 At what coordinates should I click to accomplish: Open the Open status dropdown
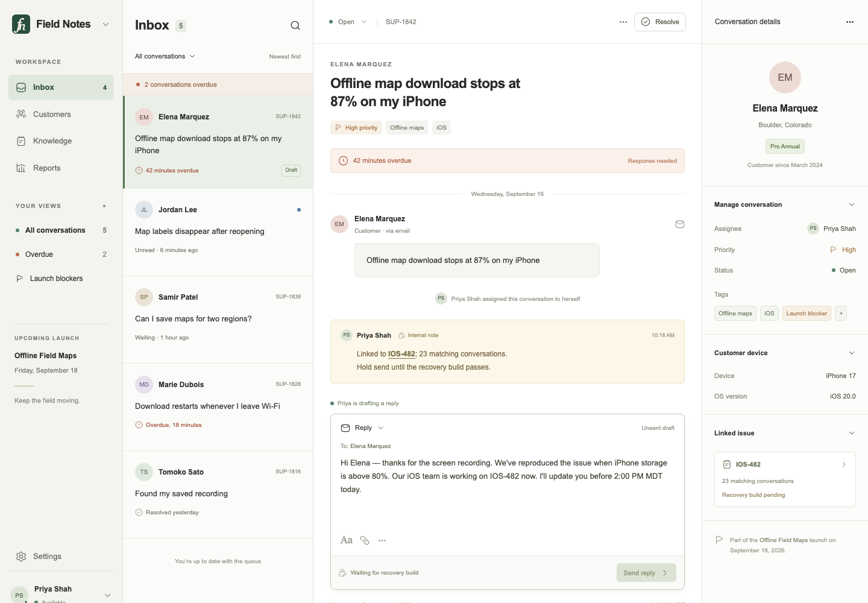click(348, 22)
